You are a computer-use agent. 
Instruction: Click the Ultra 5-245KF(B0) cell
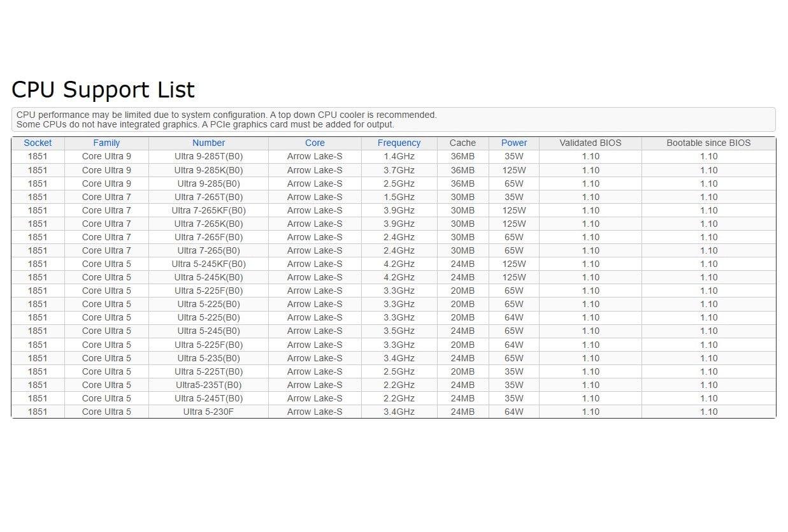(208, 264)
